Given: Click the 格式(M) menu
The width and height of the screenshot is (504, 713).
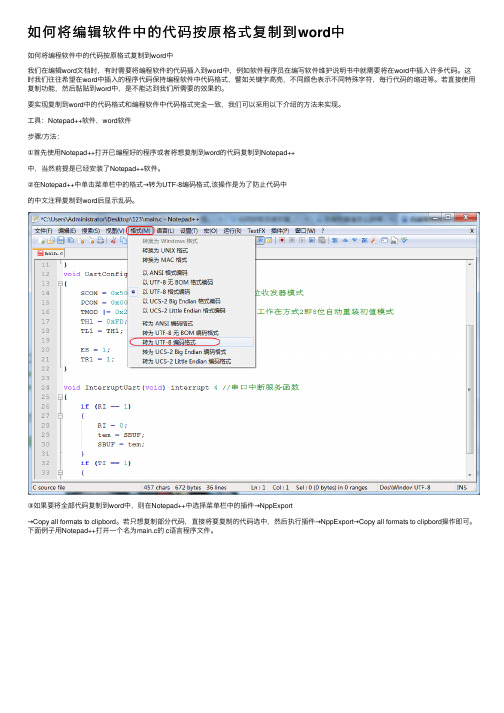Looking at the screenshot, I should pos(140,231).
